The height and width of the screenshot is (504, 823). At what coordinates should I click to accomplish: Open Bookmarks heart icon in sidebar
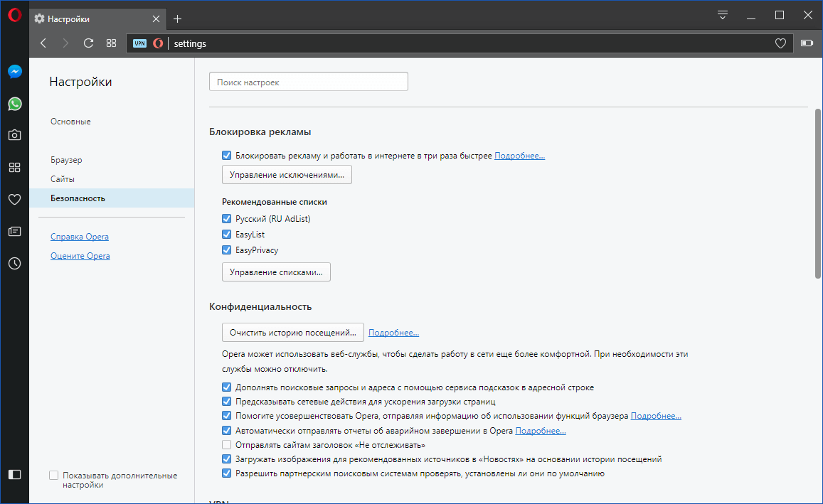pyautogui.click(x=14, y=200)
